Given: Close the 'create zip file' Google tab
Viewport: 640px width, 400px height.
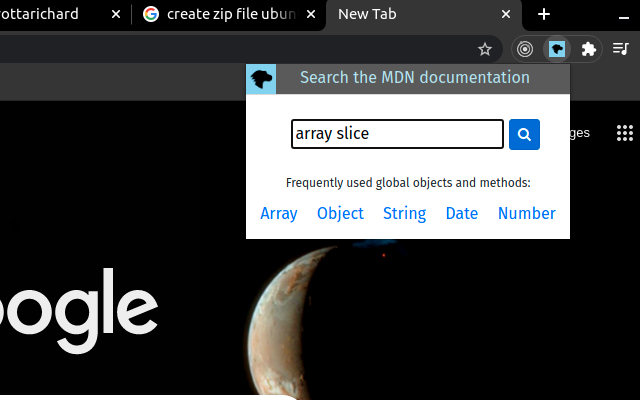Looking at the screenshot, I should [x=311, y=14].
